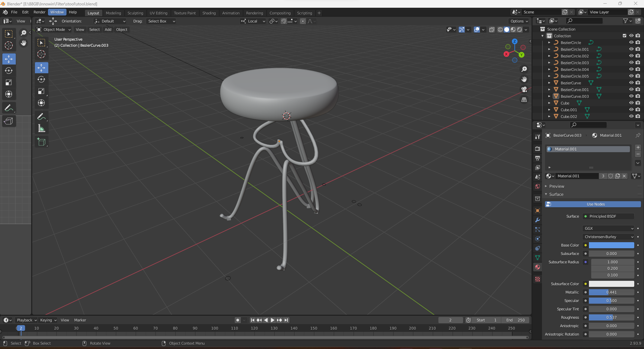This screenshot has width=644, height=349.
Task: Open the Edit menu
Action: pyautogui.click(x=25, y=12)
